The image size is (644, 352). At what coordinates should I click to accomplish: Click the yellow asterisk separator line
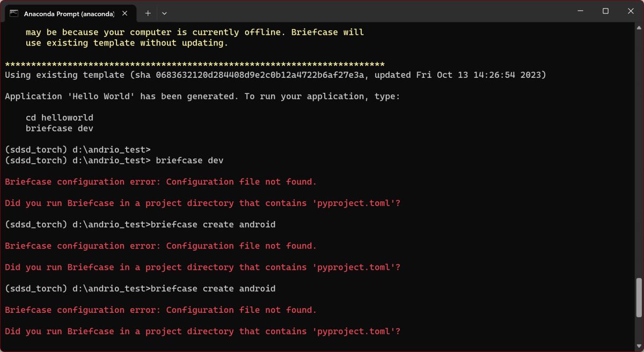(x=194, y=64)
